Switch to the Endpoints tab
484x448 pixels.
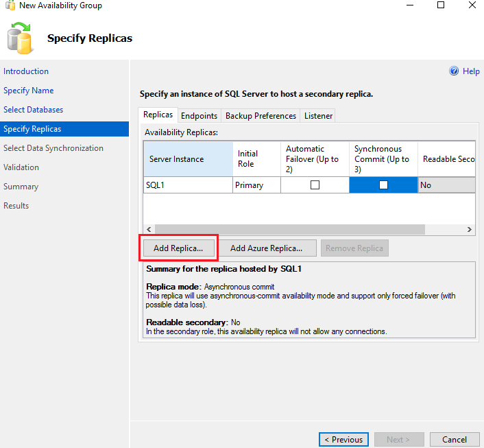click(199, 116)
